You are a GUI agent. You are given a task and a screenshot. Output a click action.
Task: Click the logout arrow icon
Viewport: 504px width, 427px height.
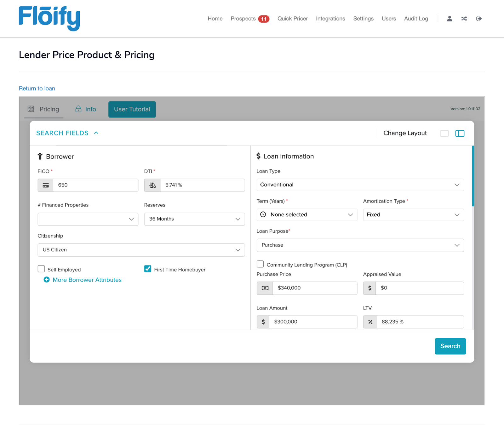479,19
